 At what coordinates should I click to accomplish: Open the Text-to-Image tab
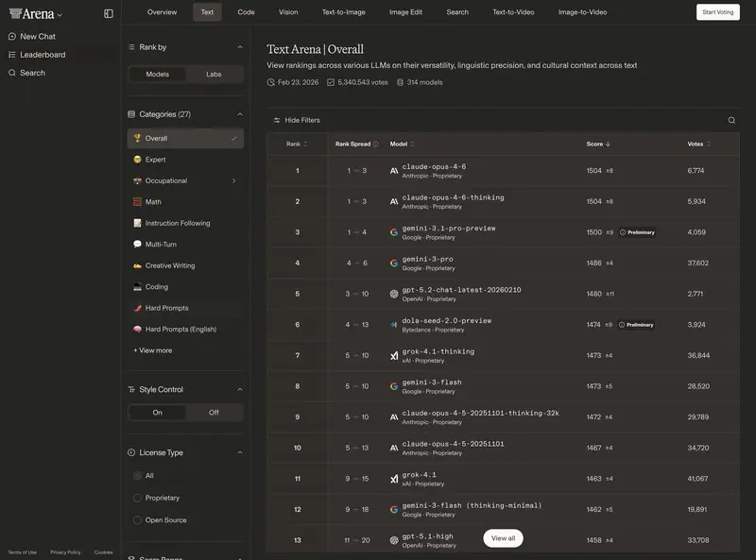click(x=343, y=12)
